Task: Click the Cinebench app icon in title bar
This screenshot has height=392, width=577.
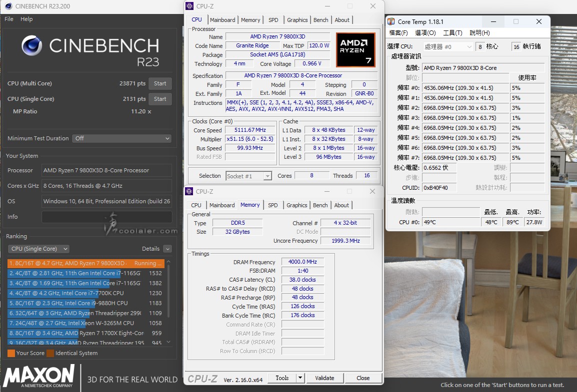Action: tap(9, 6)
